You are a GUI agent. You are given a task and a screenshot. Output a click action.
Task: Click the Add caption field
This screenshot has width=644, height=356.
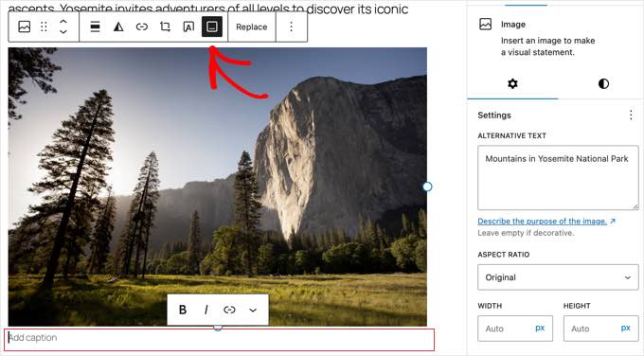coord(220,339)
